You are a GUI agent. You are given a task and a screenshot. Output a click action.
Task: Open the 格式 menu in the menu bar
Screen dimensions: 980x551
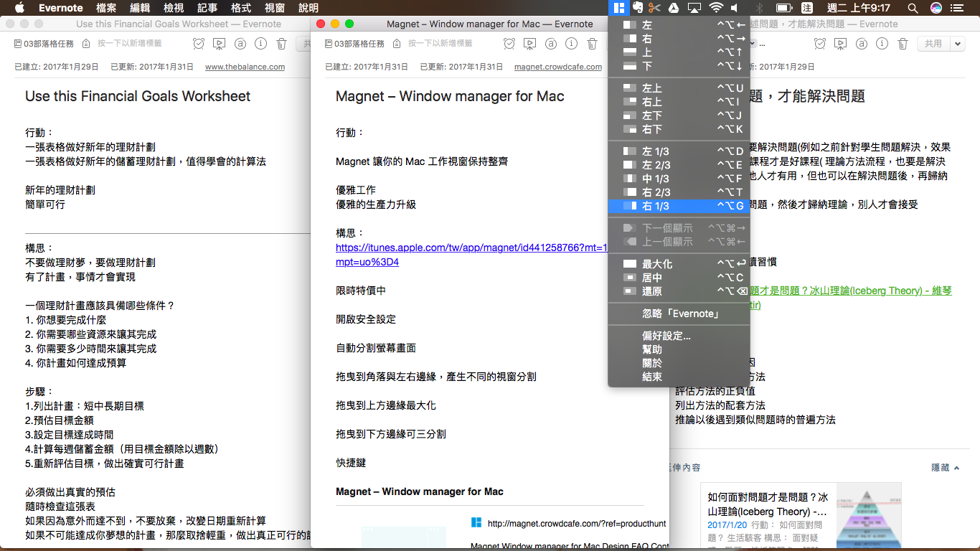pyautogui.click(x=241, y=8)
